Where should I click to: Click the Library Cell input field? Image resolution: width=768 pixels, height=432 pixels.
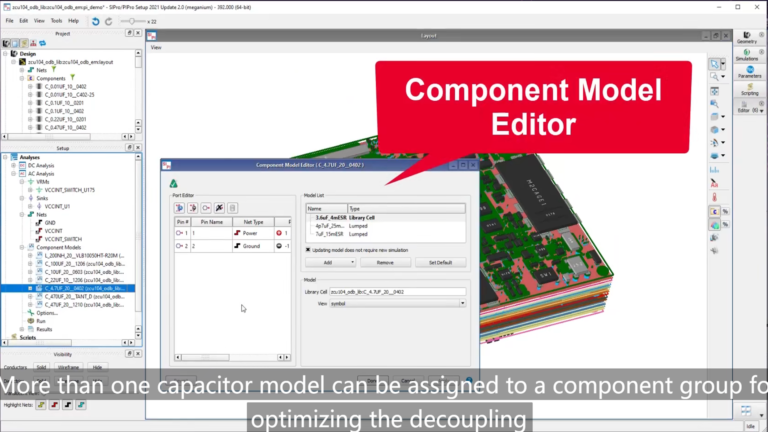397,291
